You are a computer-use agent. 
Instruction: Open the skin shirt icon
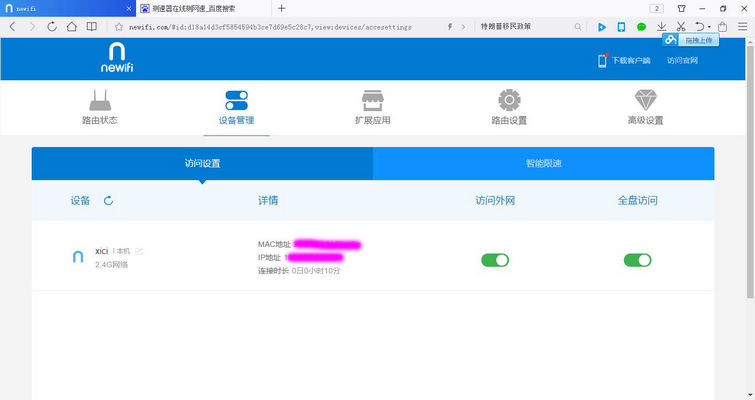point(681,8)
